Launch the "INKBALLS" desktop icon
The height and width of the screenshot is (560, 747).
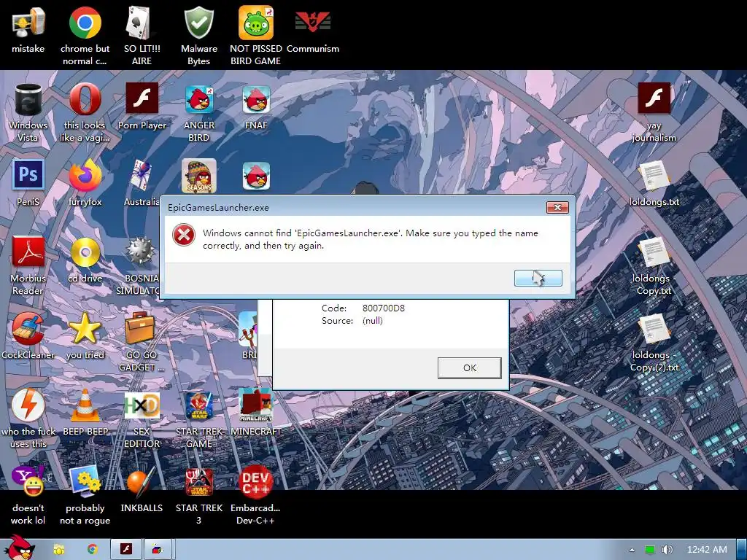[142, 481]
